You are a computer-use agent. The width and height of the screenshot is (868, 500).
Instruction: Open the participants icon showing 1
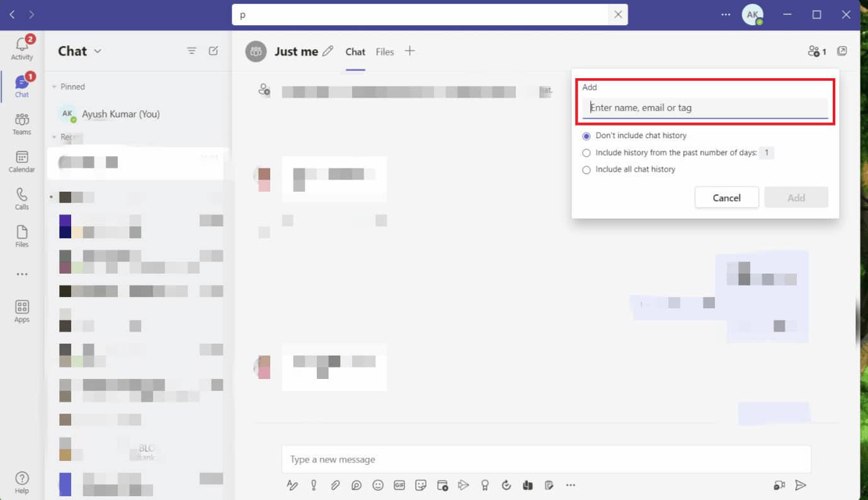point(817,51)
